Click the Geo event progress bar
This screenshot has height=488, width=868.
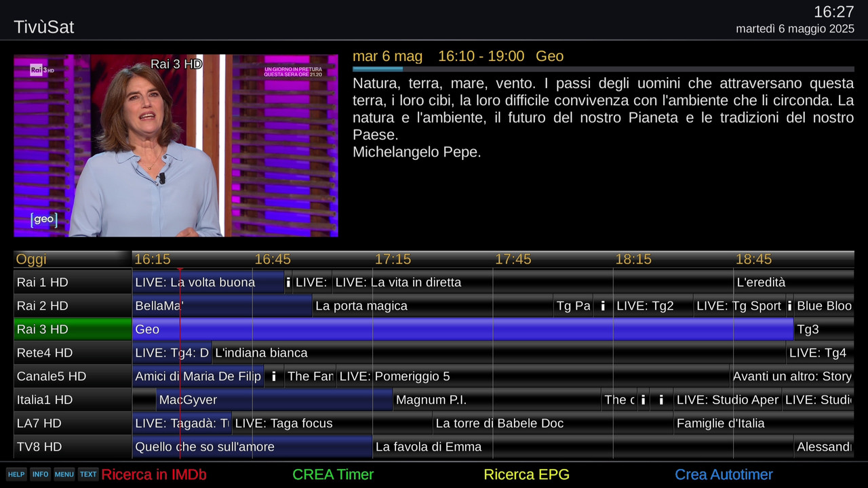pos(603,68)
